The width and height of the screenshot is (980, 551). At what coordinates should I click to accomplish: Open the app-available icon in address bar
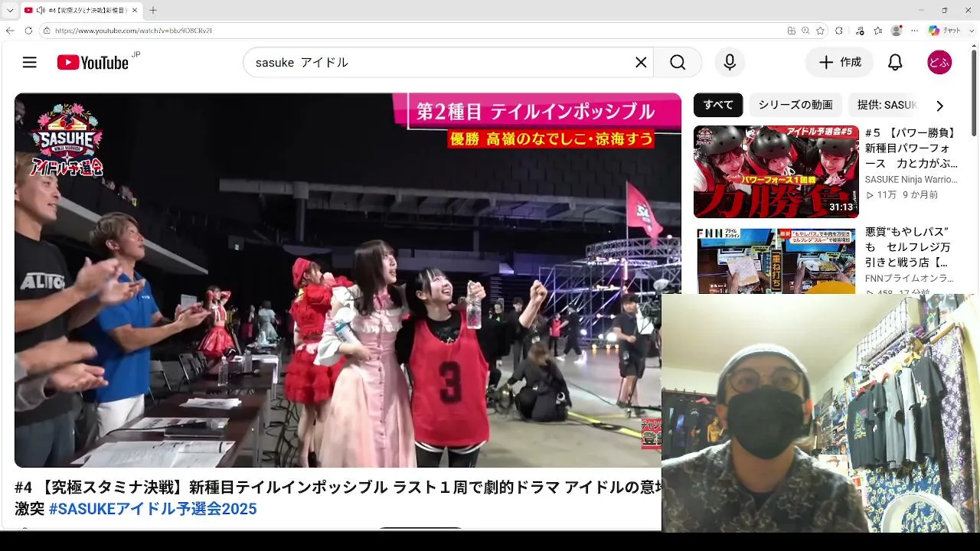(x=791, y=31)
